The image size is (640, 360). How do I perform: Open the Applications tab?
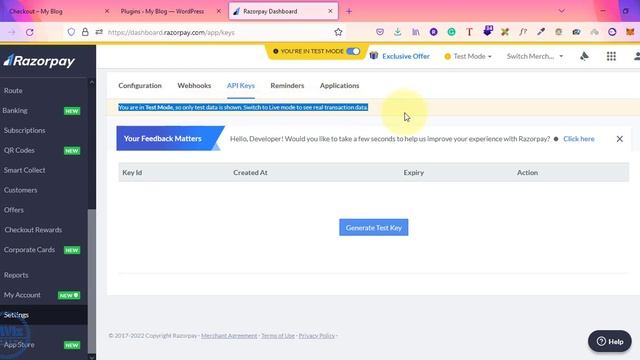(340, 85)
